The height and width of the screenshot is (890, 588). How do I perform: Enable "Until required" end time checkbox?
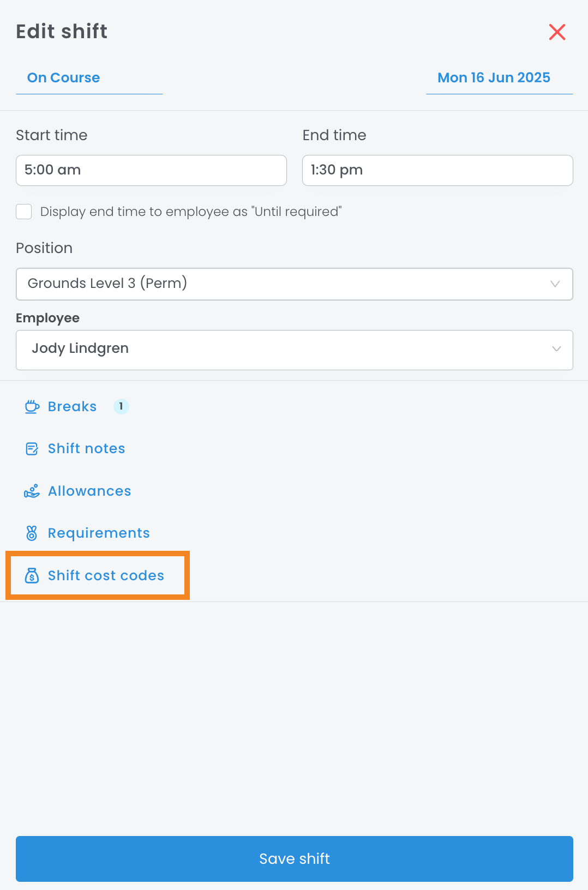[x=24, y=212]
